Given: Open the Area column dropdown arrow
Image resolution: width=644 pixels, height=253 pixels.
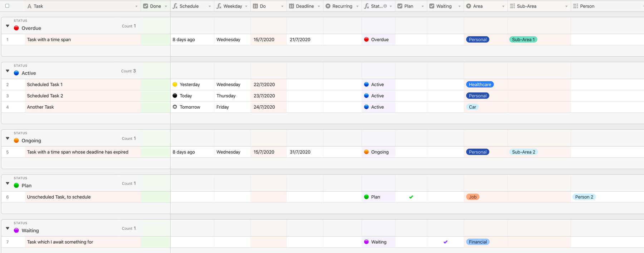Looking at the screenshot, I should (x=503, y=6).
